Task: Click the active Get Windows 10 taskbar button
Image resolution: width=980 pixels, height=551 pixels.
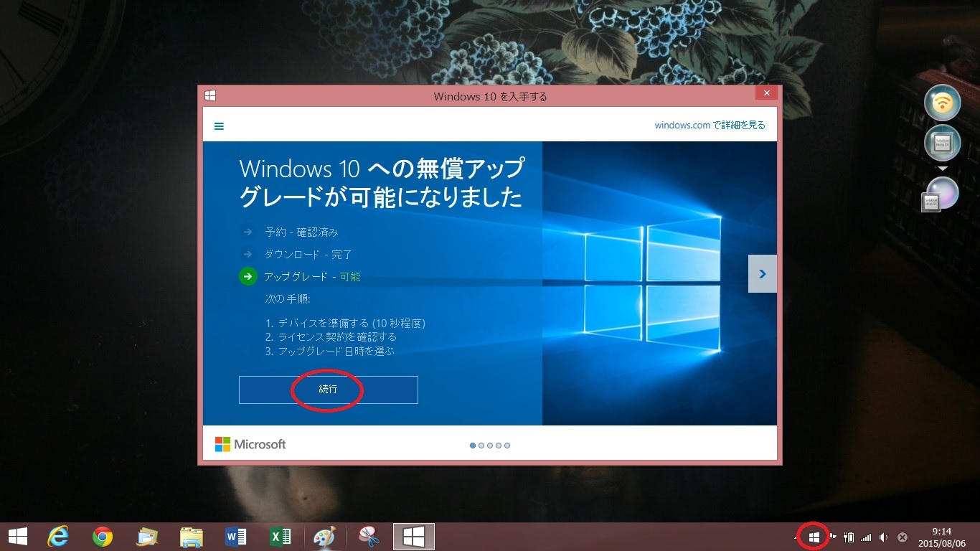Action: (x=414, y=537)
